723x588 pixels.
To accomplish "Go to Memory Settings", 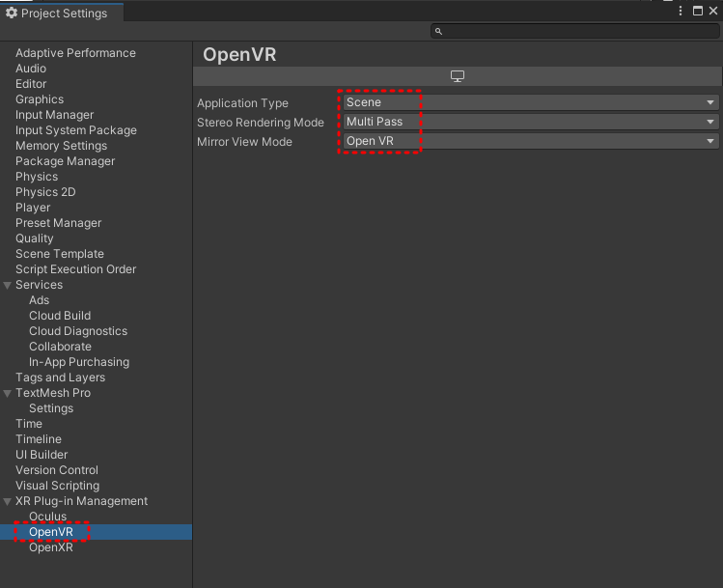I will [62, 146].
